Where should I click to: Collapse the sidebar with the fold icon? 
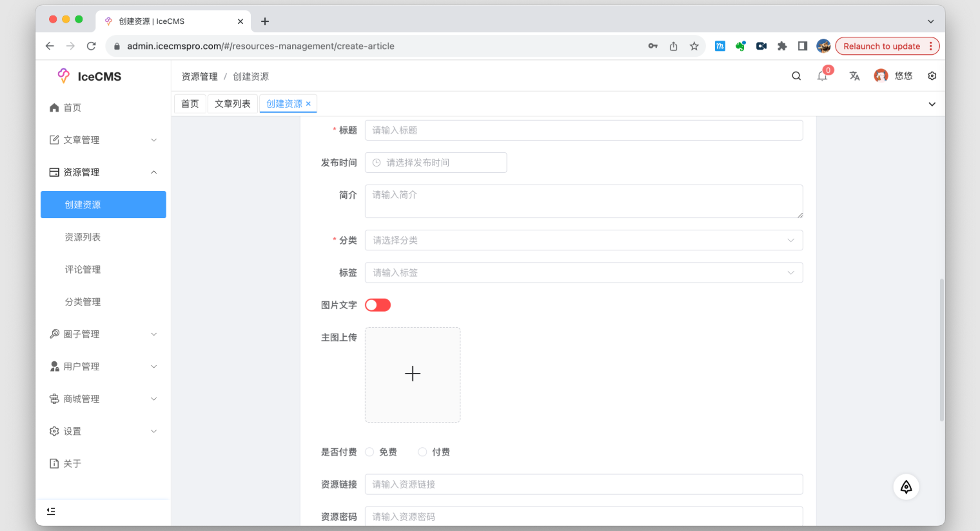51,510
